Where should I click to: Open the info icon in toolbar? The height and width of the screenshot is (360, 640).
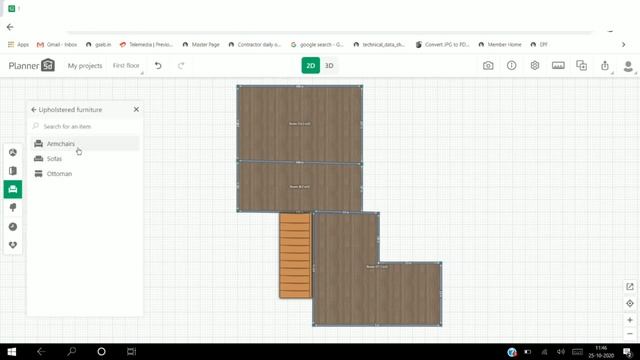511,65
